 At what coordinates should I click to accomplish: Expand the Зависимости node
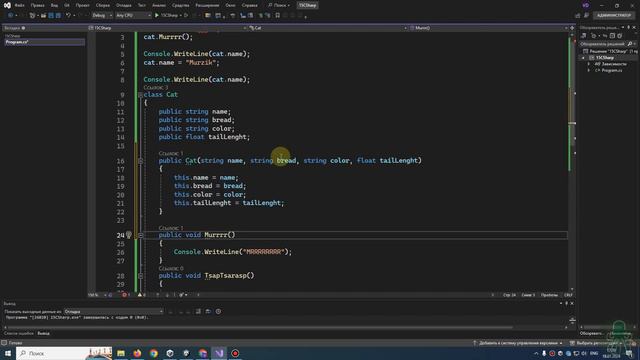589,64
